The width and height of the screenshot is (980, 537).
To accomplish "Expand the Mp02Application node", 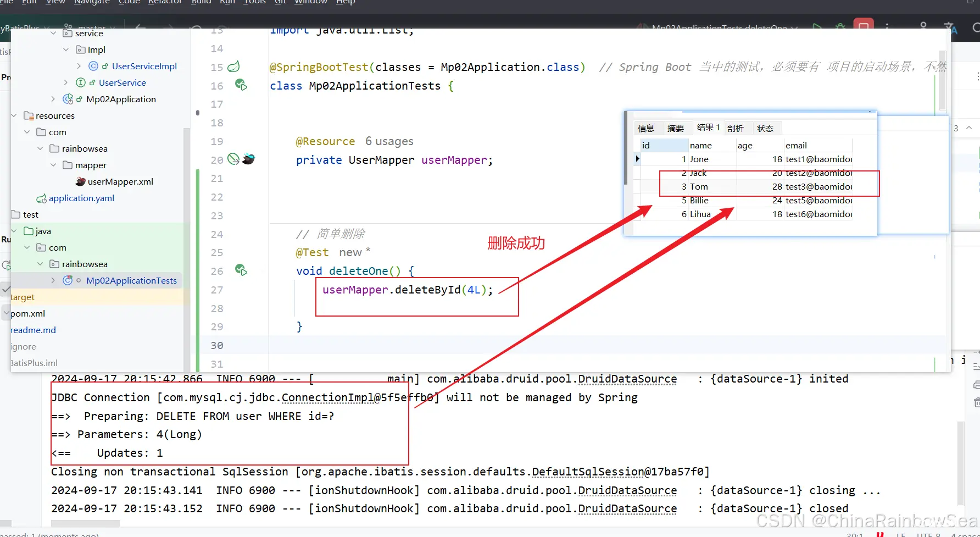I will tap(53, 99).
